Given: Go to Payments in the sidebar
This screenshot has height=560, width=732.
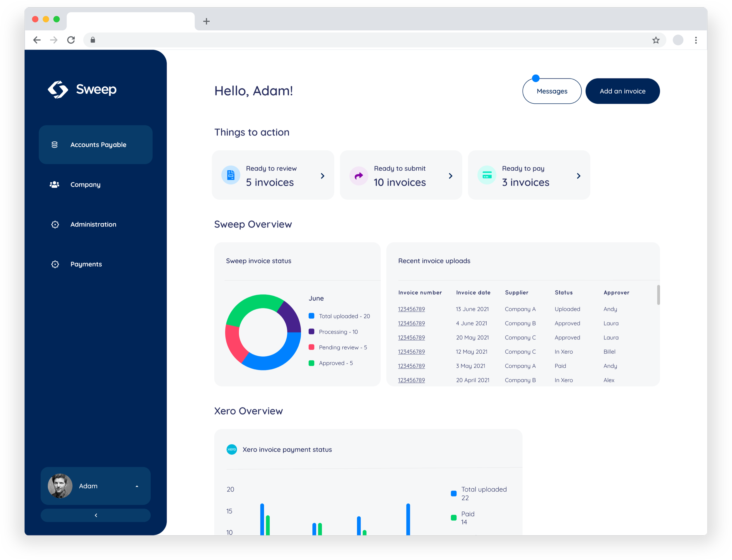Looking at the screenshot, I should click(x=86, y=264).
